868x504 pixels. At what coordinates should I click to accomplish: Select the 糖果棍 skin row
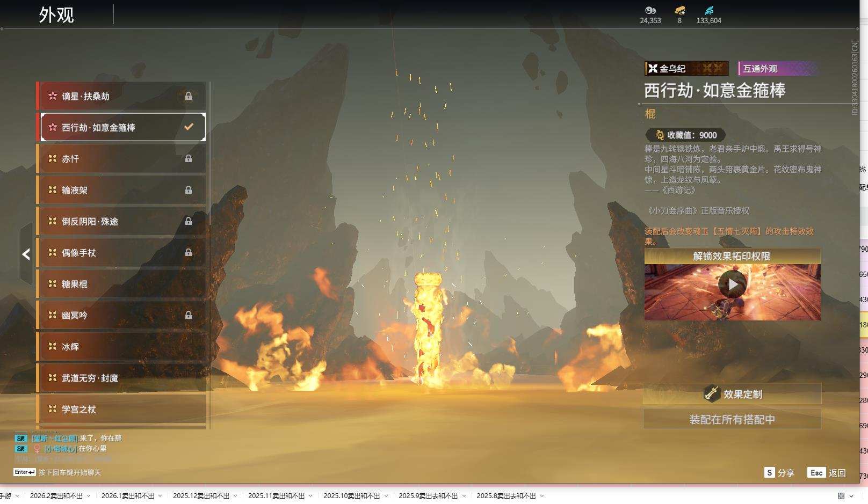121,284
